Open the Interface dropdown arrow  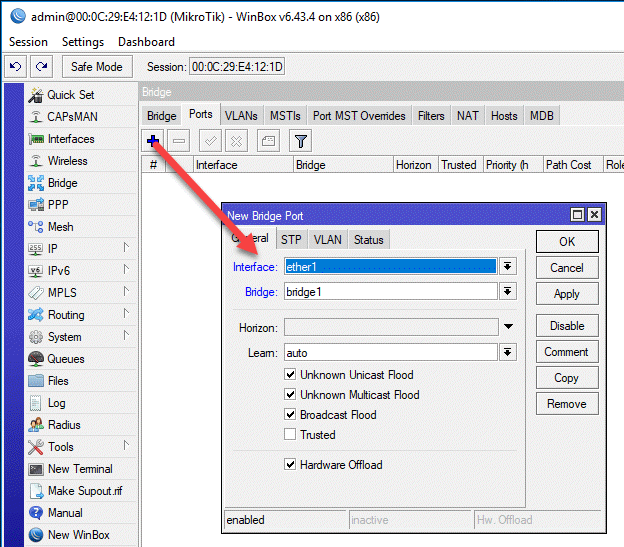pos(507,266)
